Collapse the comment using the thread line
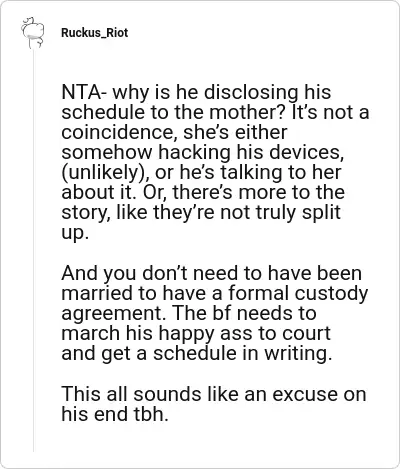This screenshot has height=469, width=400. click(33, 252)
